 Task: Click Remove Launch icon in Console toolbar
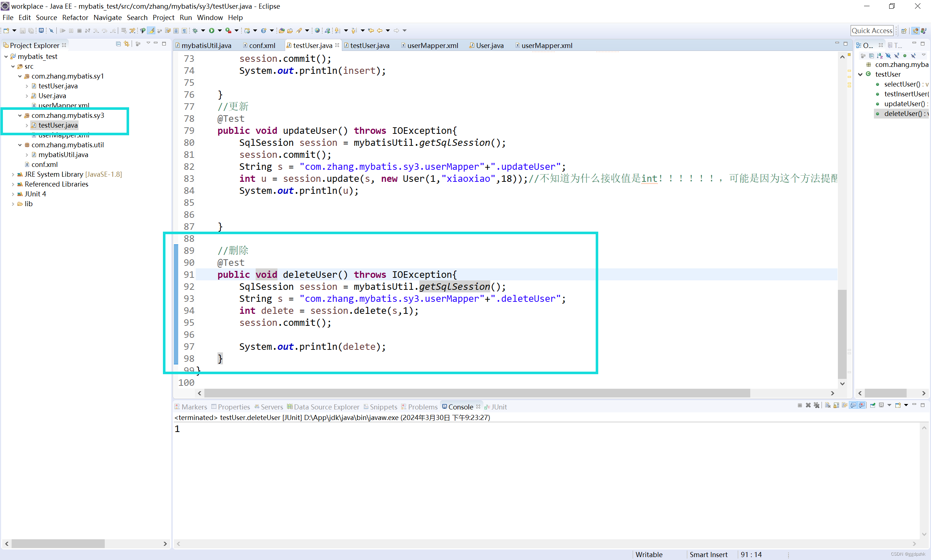[808, 405]
